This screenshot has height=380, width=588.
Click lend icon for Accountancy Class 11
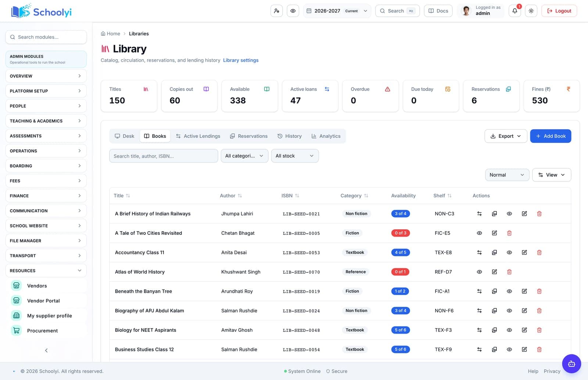pyautogui.click(x=479, y=252)
